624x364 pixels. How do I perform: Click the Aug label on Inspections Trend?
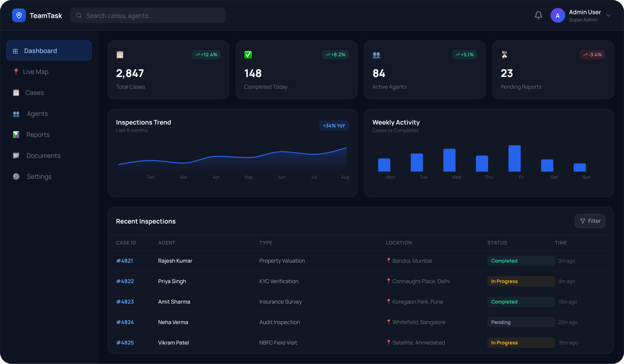coord(345,177)
